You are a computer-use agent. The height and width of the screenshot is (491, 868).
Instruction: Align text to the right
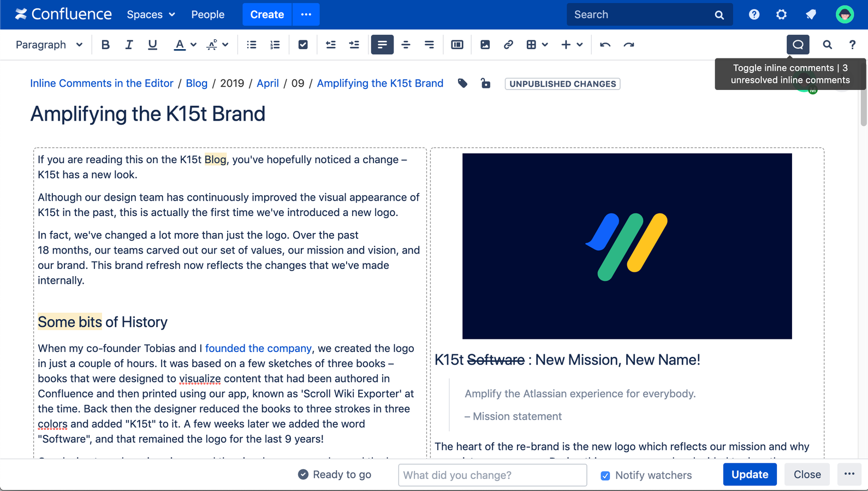coord(429,45)
